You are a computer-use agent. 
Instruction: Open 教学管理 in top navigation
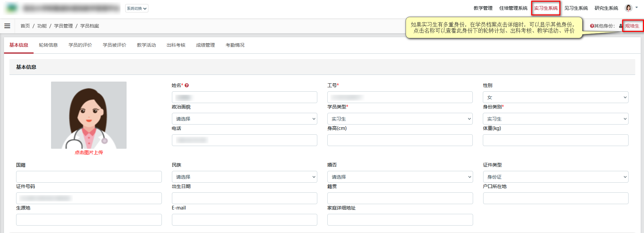coord(483,8)
